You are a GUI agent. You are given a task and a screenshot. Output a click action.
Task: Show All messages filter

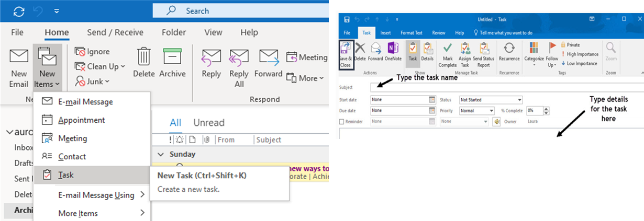(175, 123)
